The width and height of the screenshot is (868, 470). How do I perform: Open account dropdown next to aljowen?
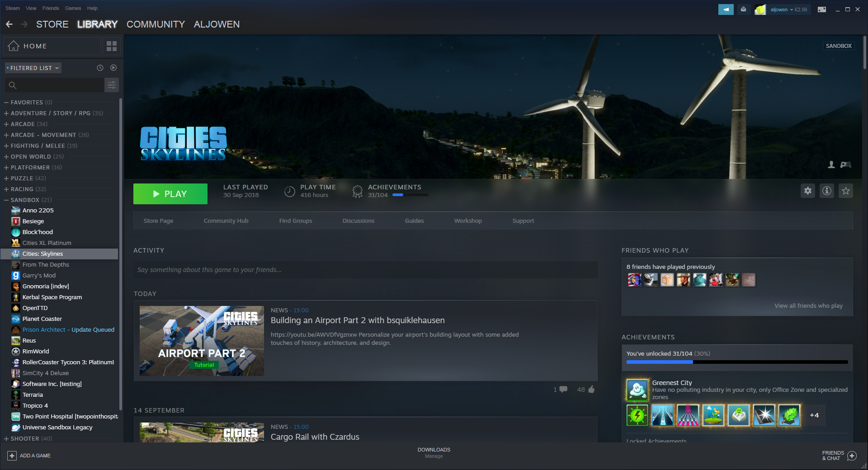pyautogui.click(x=791, y=9)
